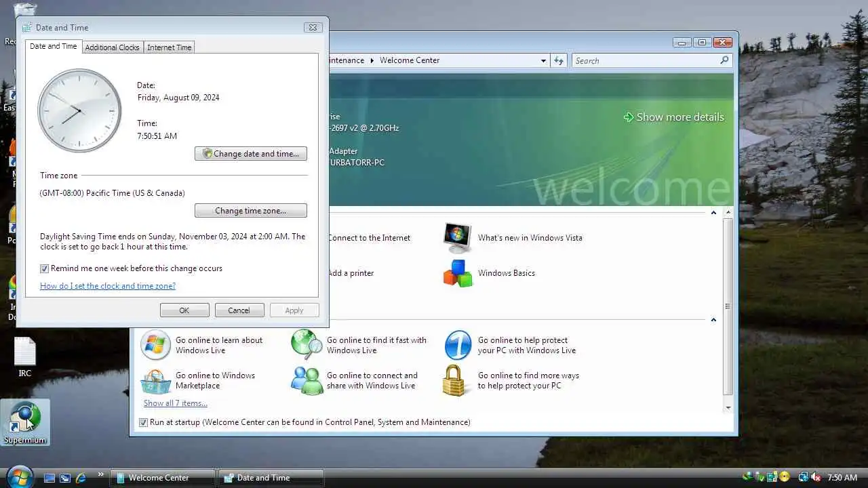Click Change date and time button
This screenshot has height=488, width=868.
point(251,154)
